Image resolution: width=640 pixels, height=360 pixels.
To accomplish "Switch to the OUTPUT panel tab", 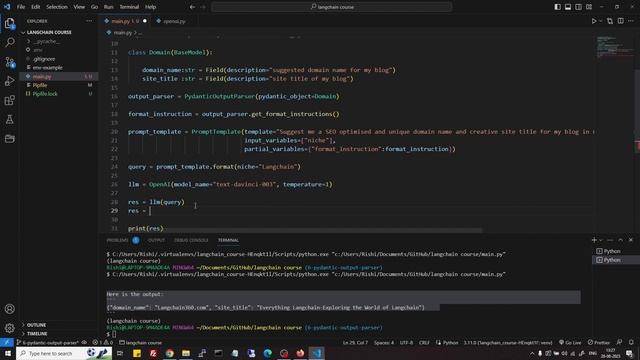I will click(156, 240).
